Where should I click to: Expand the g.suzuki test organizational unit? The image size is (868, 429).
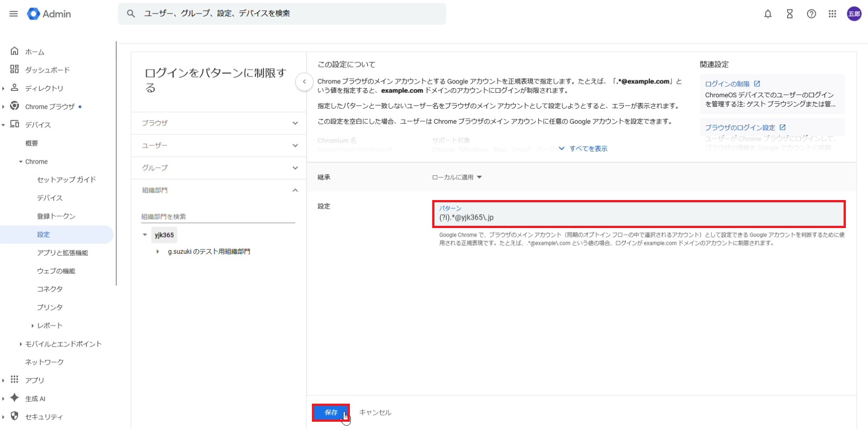[x=157, y=252]
